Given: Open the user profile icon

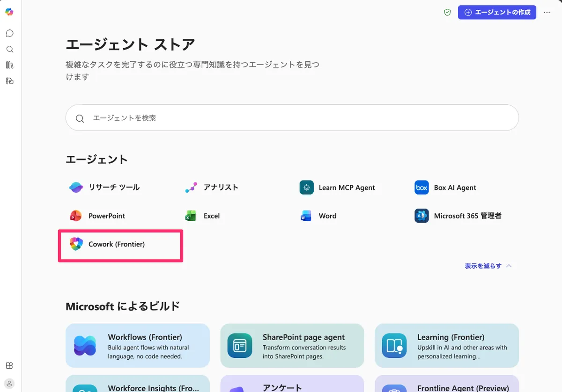Looking at the screenshot, I should pos(9,383).
